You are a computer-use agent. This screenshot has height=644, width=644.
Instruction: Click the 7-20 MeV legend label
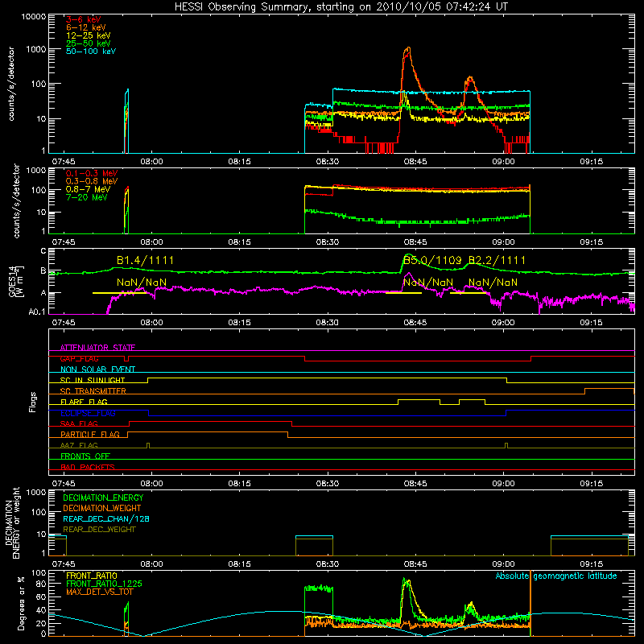point(86,197)
